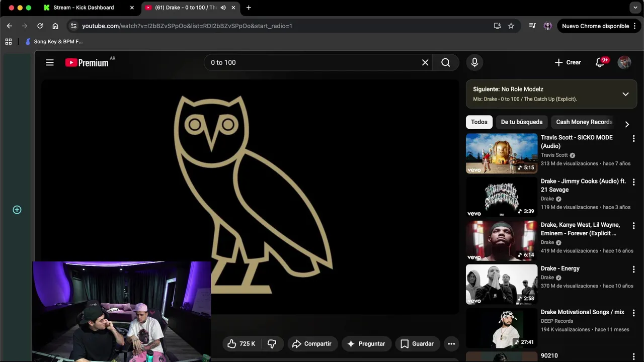
Task: Start voice search with microphone icon
Action: pyautogui.click(x=474, y=62)
